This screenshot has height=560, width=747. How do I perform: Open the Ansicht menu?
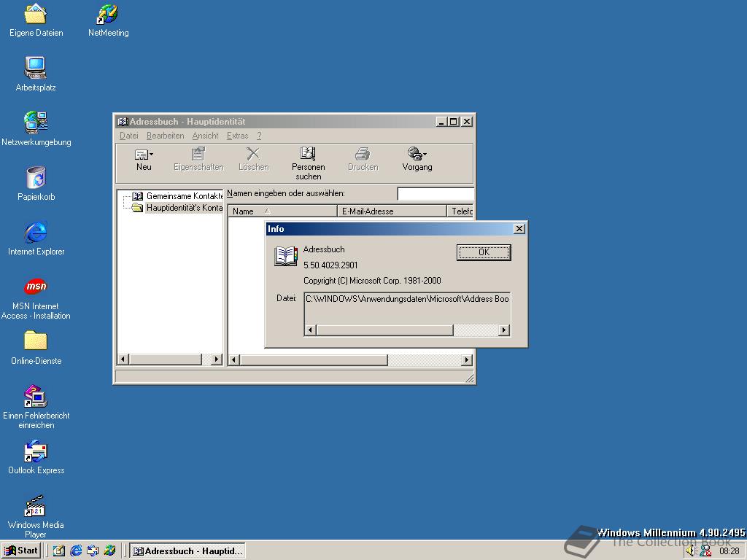click(205, 136)
